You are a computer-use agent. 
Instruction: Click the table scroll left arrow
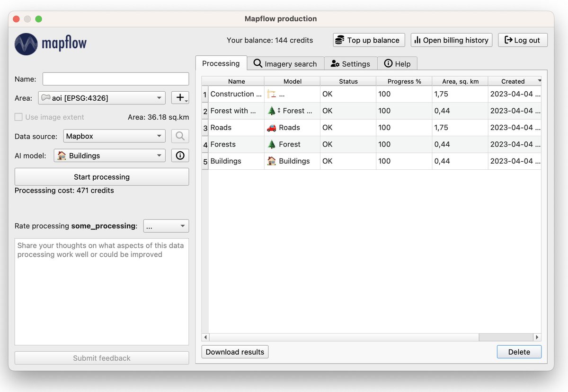[205, 337]
